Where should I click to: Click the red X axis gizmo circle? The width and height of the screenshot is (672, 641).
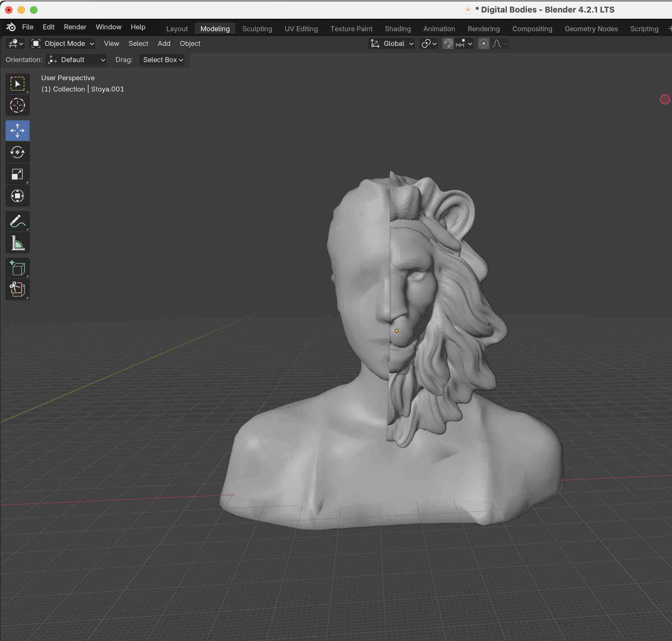point(665,99)
